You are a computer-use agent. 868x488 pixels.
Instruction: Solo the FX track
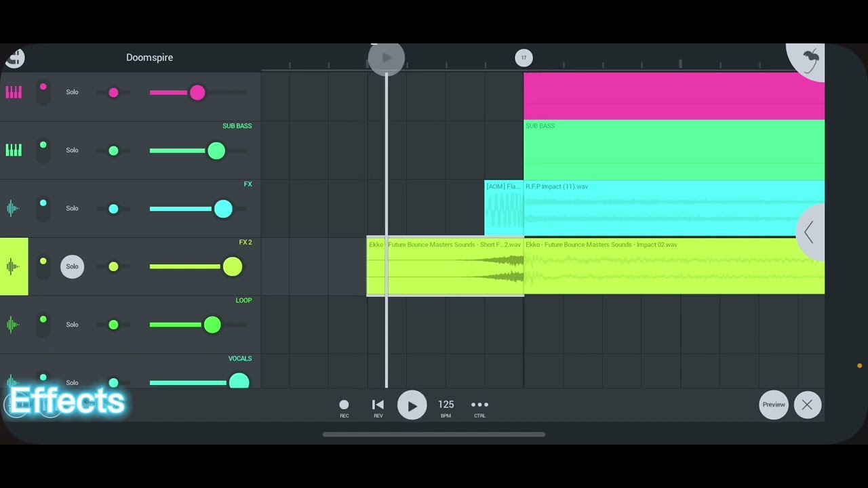pyautogui.click(x=72, y=208)
